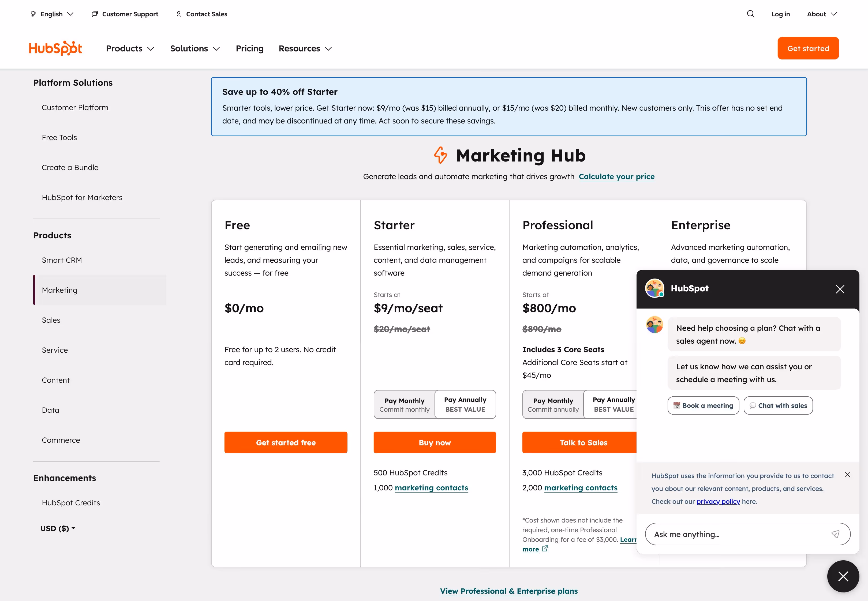Click the HubSpot avatar in the chat window

[x=655, y=288]
